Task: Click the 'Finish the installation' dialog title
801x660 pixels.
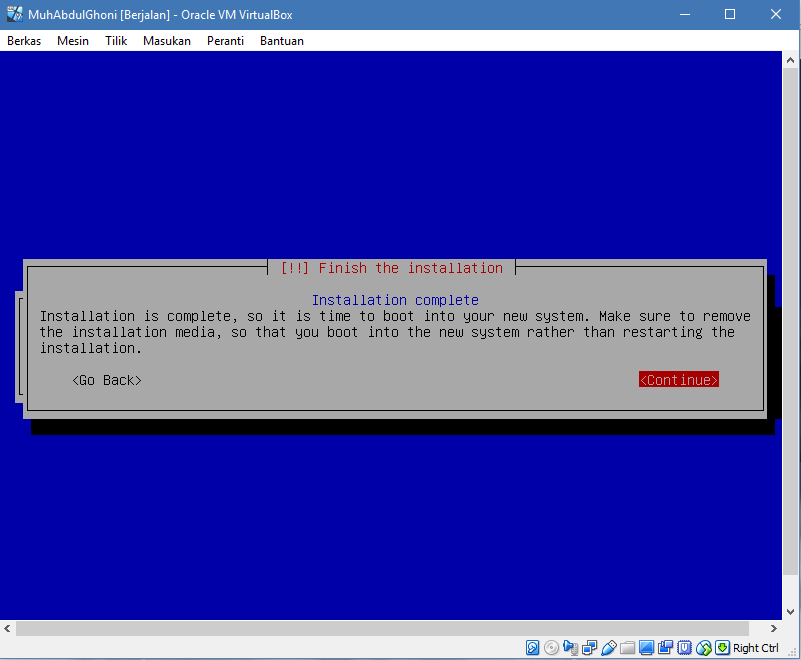Action: pos(392,268)
